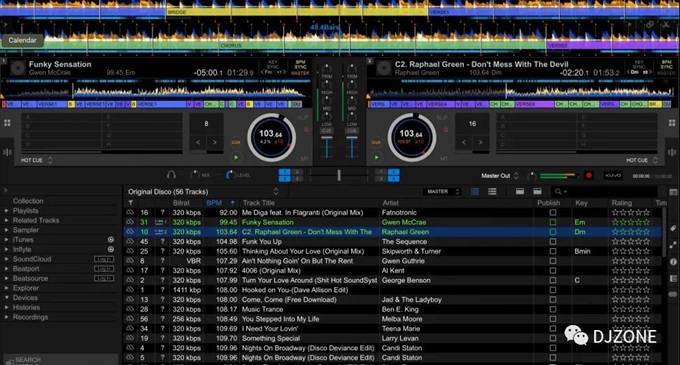
Task: Toggle mixer channel 2 CUE button
Action: (x=352, y=130)
